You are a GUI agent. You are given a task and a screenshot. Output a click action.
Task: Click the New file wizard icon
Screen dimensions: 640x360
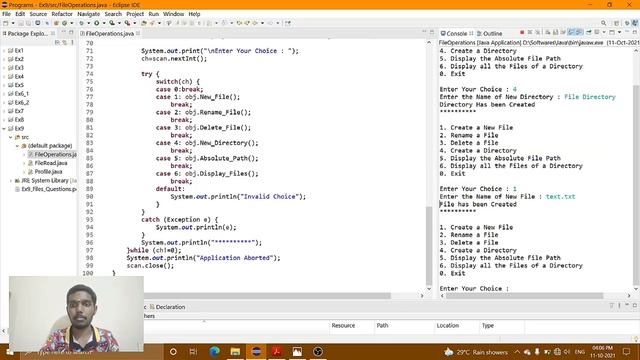click(5, 23)
